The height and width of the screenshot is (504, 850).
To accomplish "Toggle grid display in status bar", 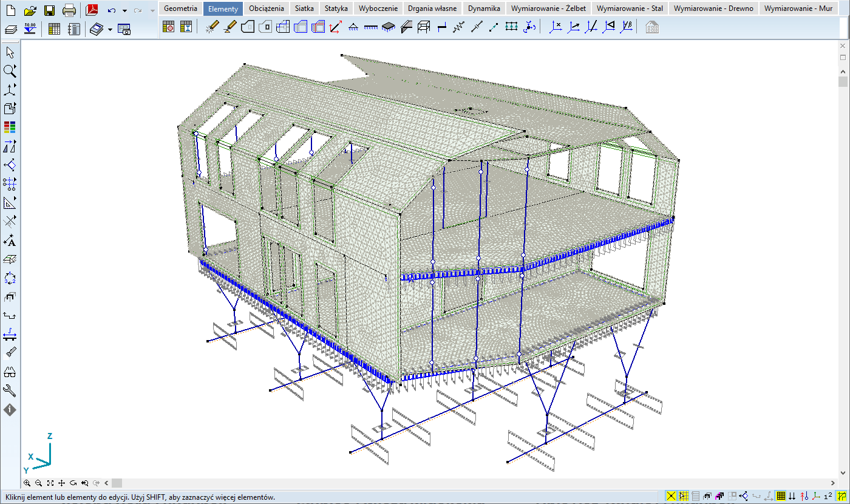I will pyautogui.click(x=781, y=496).
